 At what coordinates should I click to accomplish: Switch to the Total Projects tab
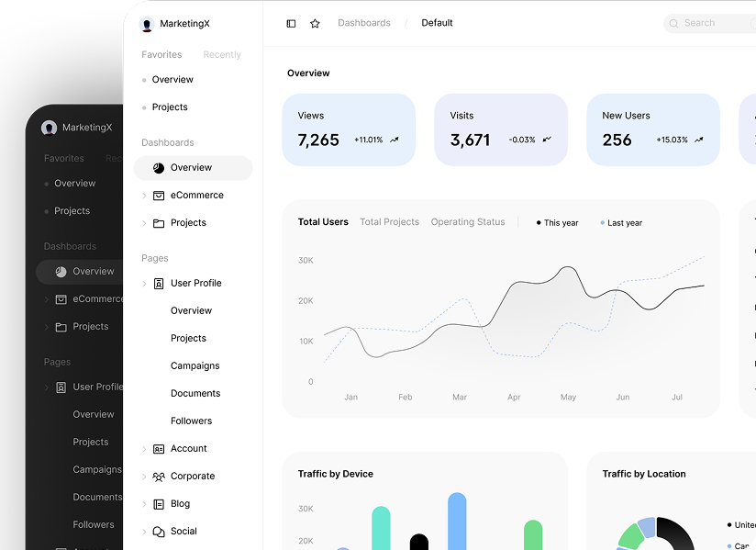[x=389, y=222]
